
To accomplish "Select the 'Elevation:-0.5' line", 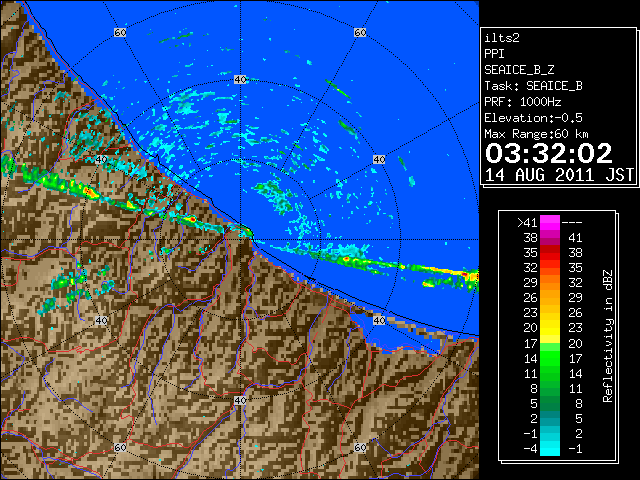I will coord(533,118).
